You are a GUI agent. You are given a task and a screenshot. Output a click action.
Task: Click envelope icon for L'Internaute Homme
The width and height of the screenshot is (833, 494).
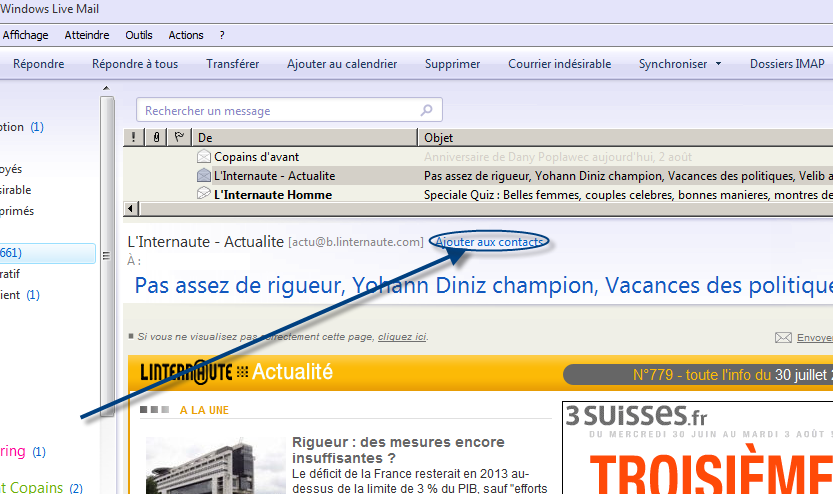pos(204,193)
